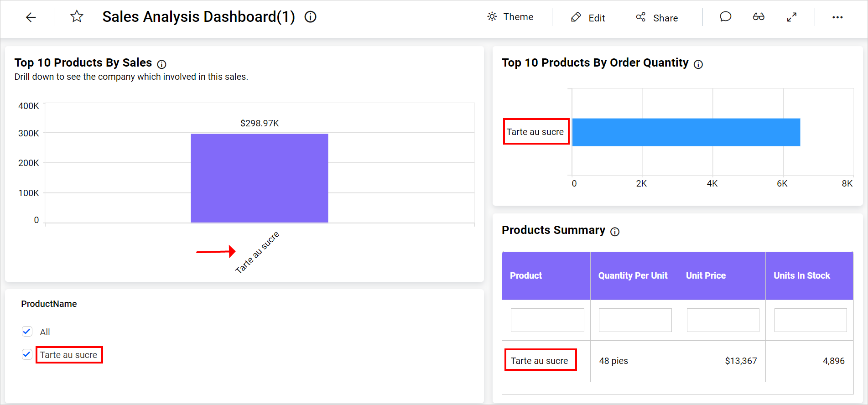
Task: Click the Edit button
Action: 588,18
